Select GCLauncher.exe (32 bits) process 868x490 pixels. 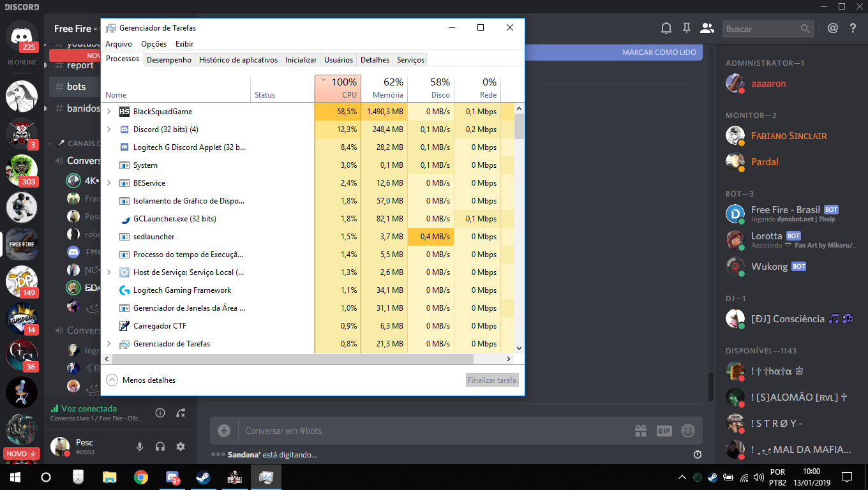pyautogui.click(x=308, y=219)
